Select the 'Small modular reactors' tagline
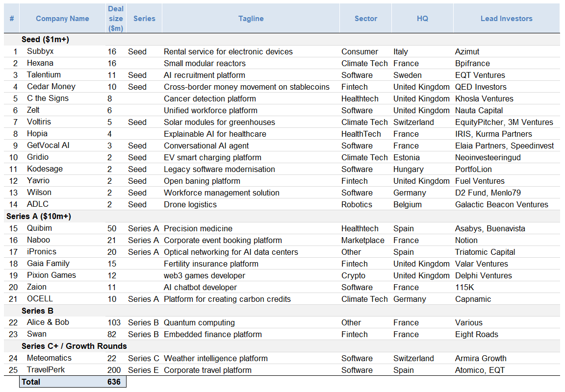The image size is (565, 392). point(205,63)
